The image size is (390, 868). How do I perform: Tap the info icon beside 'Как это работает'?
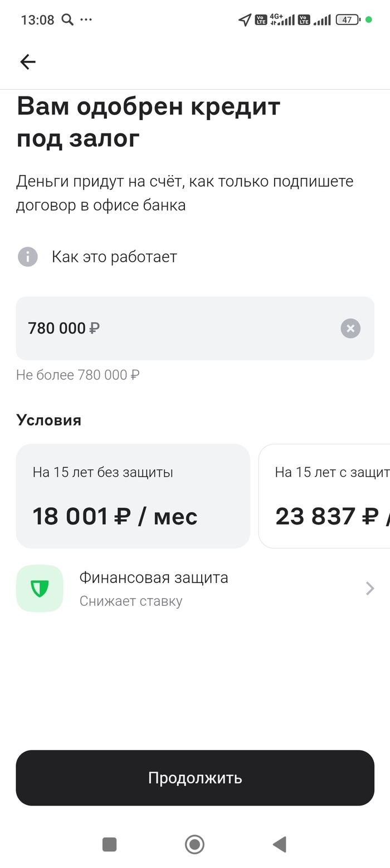click(28, 257)
